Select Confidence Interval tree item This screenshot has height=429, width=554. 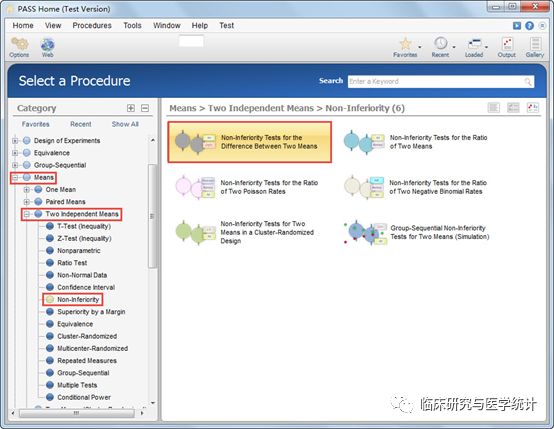[x=86, y=287]
